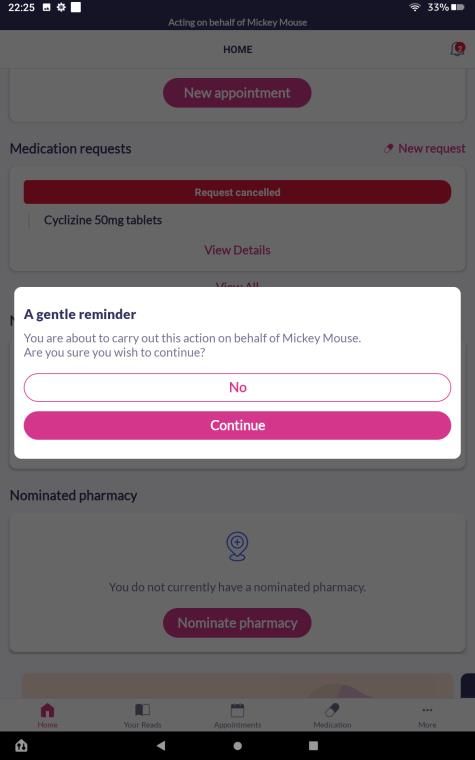
Task: Choose No in the reminder dialog
Action: point(238,387)
